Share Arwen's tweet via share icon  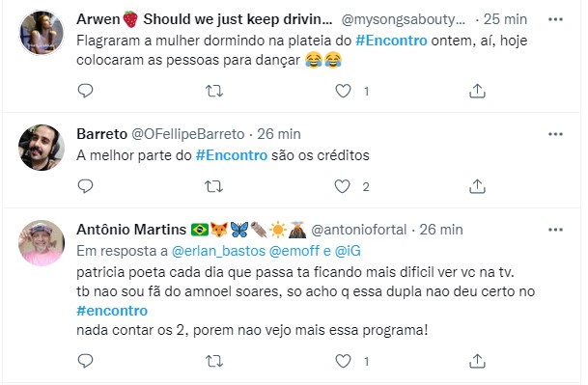pos(477,91)
